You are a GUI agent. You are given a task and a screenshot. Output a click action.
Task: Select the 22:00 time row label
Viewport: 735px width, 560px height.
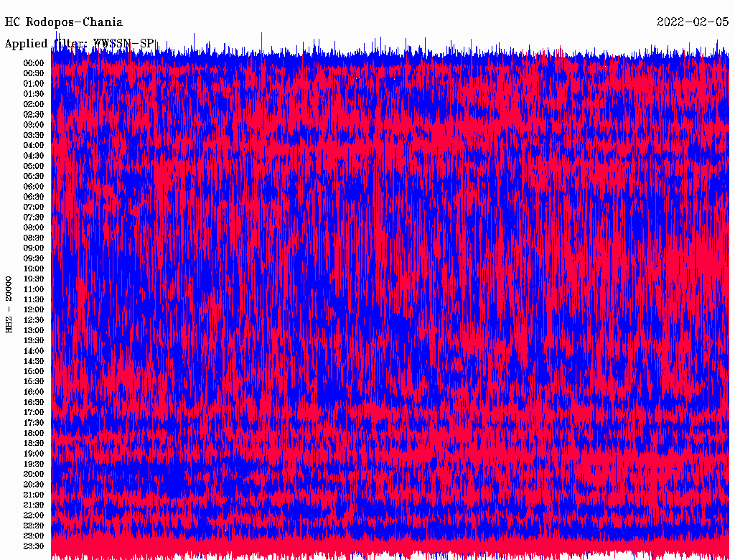[34, 515]
